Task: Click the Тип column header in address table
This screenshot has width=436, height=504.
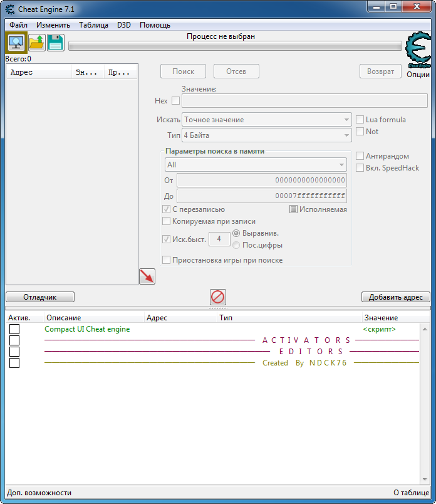Action: [289, 318]
